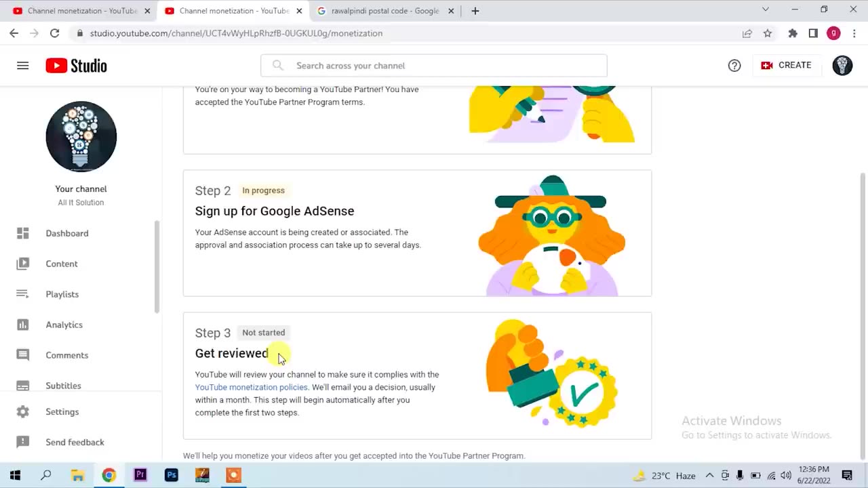Open the Windows Start menu
This screenshot has height=488, width=868.
[15, 475]
